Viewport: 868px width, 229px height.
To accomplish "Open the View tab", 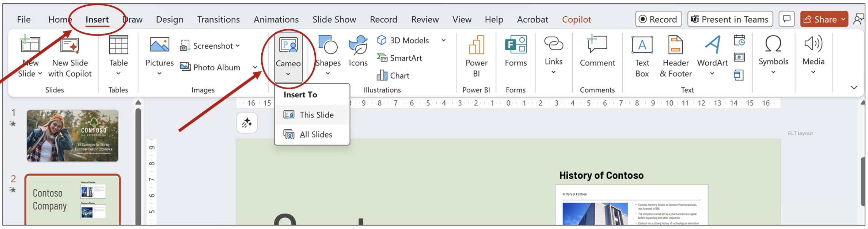I will pos(462,20).
